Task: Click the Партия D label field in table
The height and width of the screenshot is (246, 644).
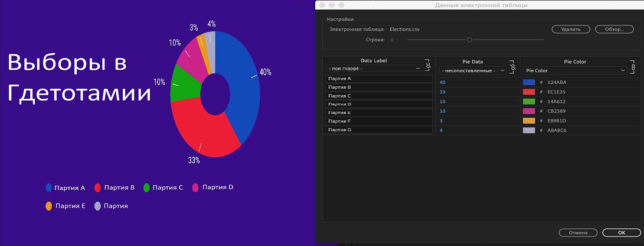Action: click(379, 104)
